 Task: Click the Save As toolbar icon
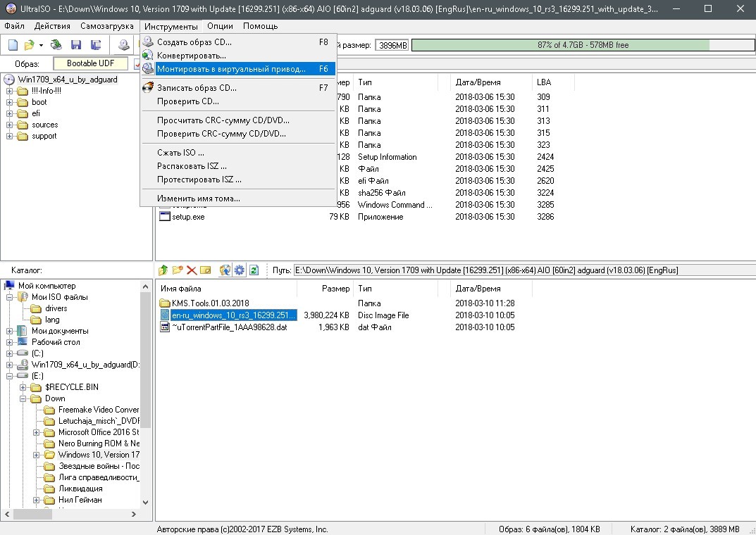pos(96,45)
